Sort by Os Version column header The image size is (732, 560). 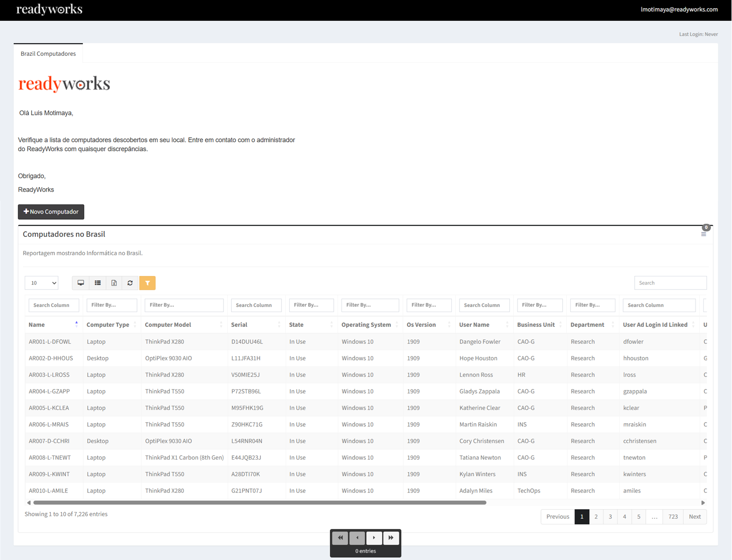(429, 325)
